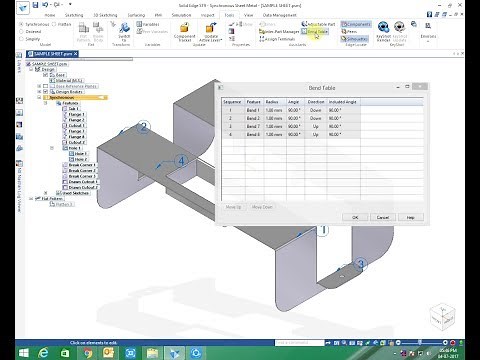Select the Synchronous radio button
The image size is (480, 360).
tap(21, 24)
